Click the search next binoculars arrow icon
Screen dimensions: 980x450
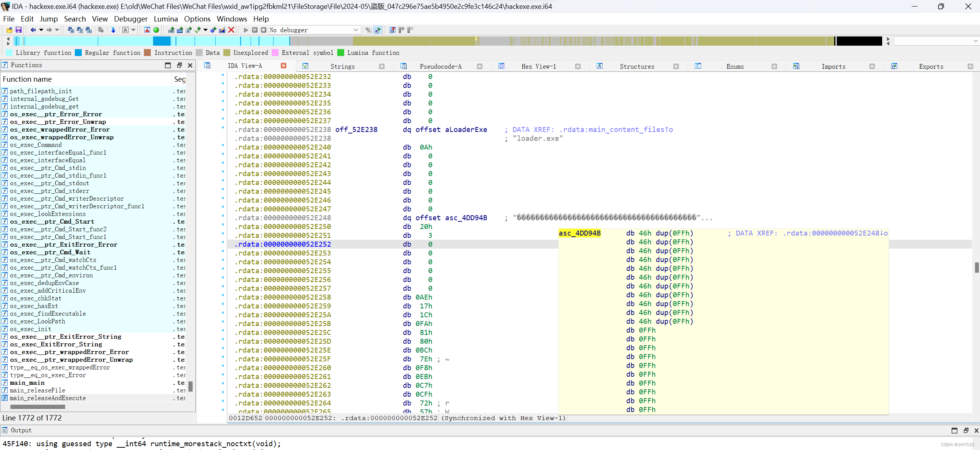(x=101, y=30)
